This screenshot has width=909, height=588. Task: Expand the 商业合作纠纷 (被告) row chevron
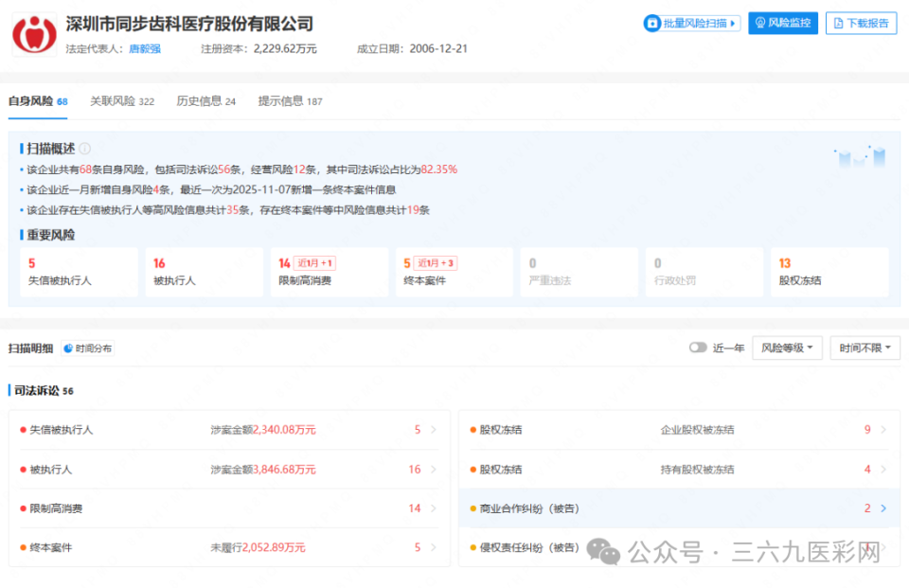(883, 508)
